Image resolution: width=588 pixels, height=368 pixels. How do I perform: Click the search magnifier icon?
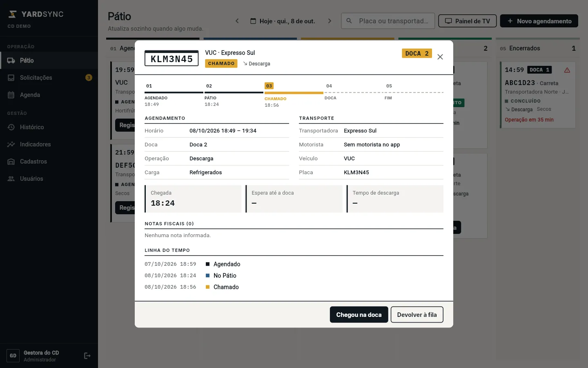pyautogui.click(x=349, y=21)
